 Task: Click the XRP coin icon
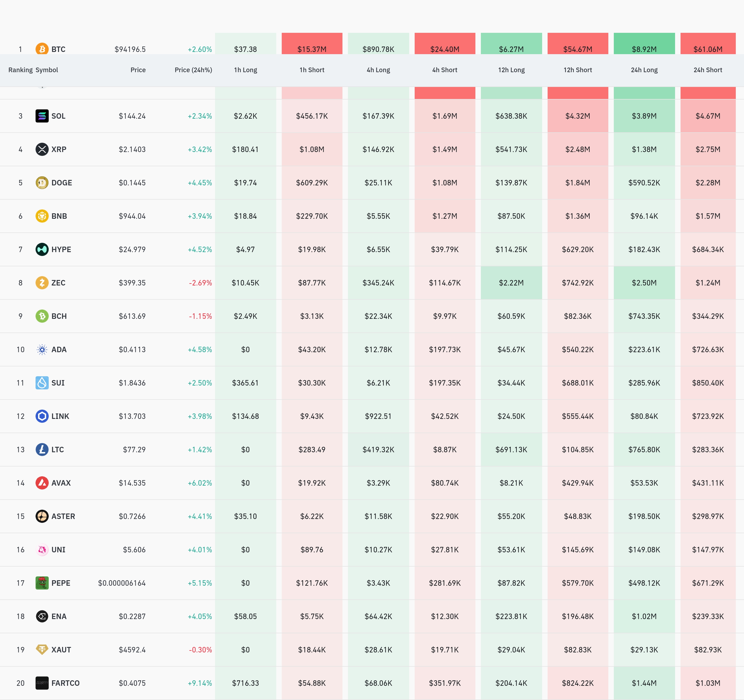[x=42, y=149]
